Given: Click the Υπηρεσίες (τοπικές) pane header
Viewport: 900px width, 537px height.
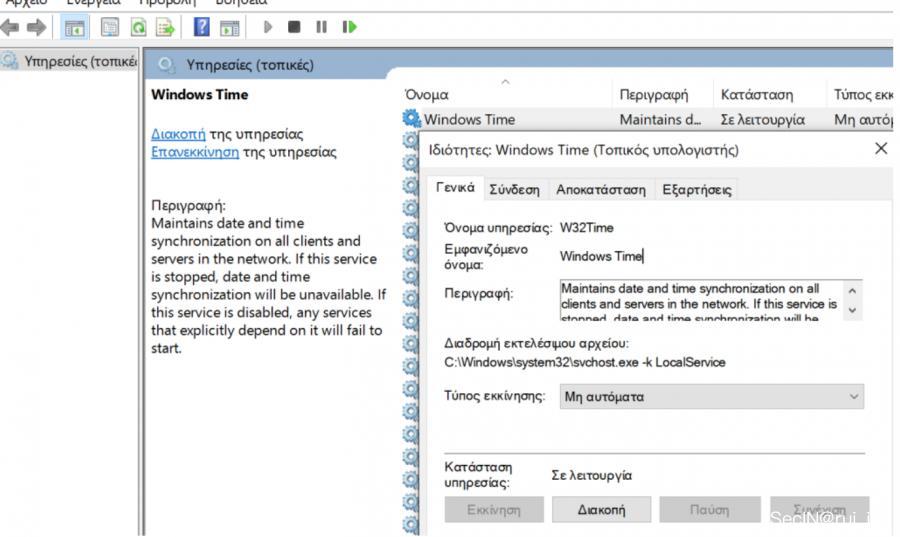Looking at the screenshot, I should point(250,65).
